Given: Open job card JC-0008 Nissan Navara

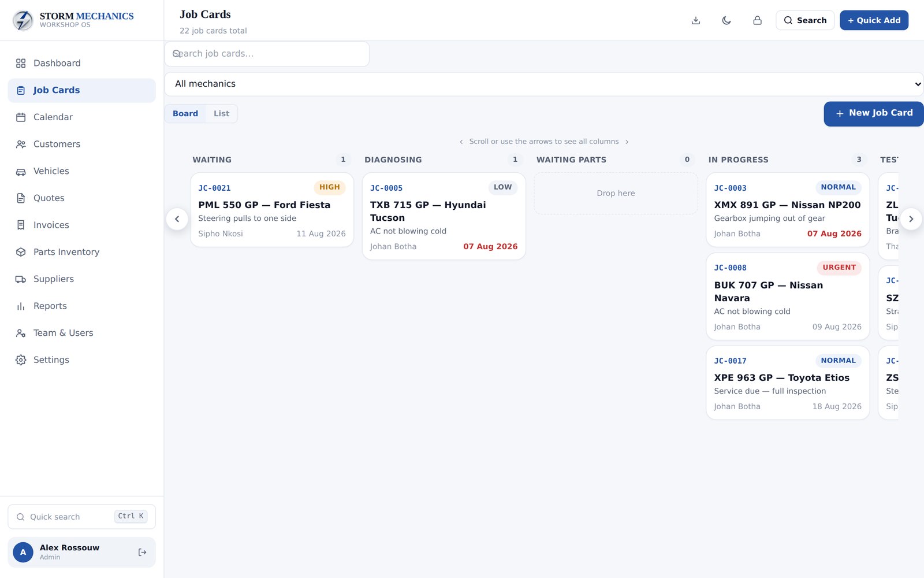Looking at the screenshot, I should [788, 297].
